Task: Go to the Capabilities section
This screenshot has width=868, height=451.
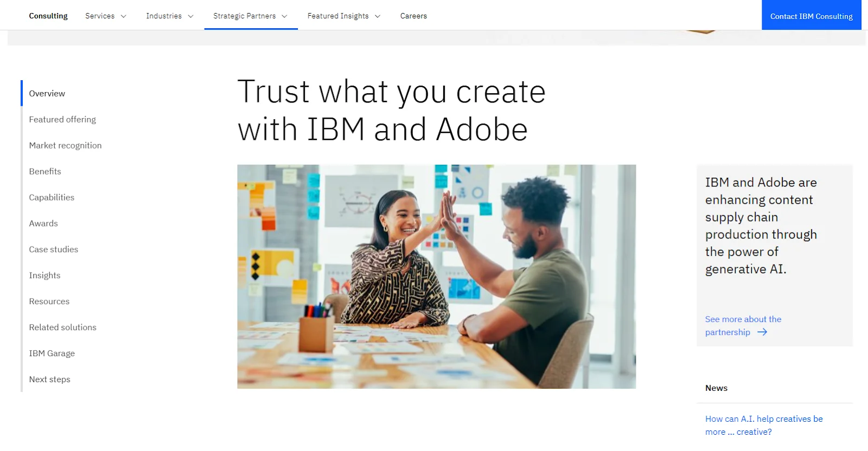Action: coord(52,197)
